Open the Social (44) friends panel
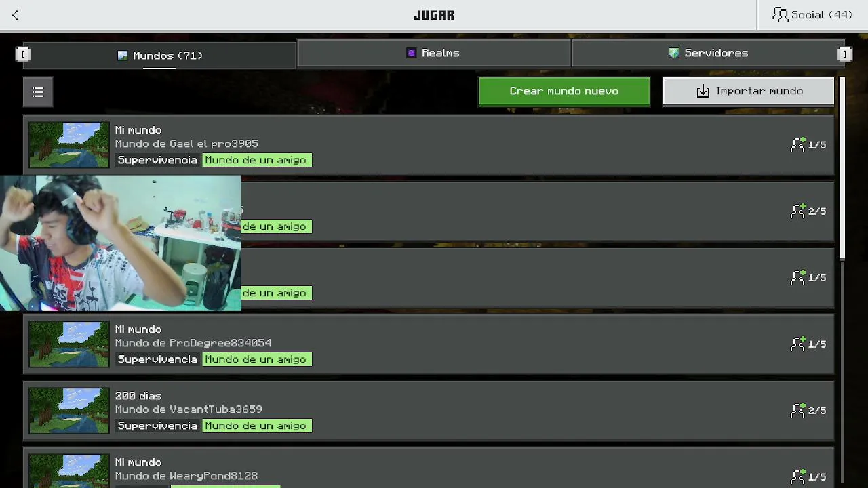Image resolution: width=868 pixels, height=488 pixels. [812, 15]
